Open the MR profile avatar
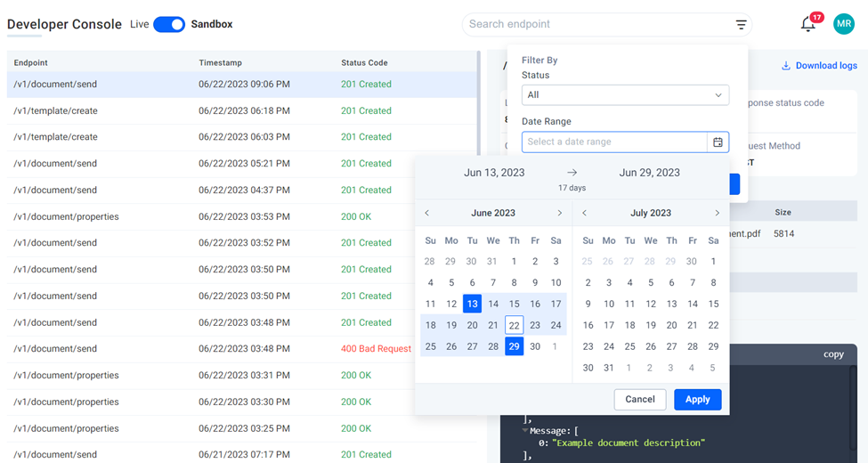868x463 pixels. tap(844, 24)
